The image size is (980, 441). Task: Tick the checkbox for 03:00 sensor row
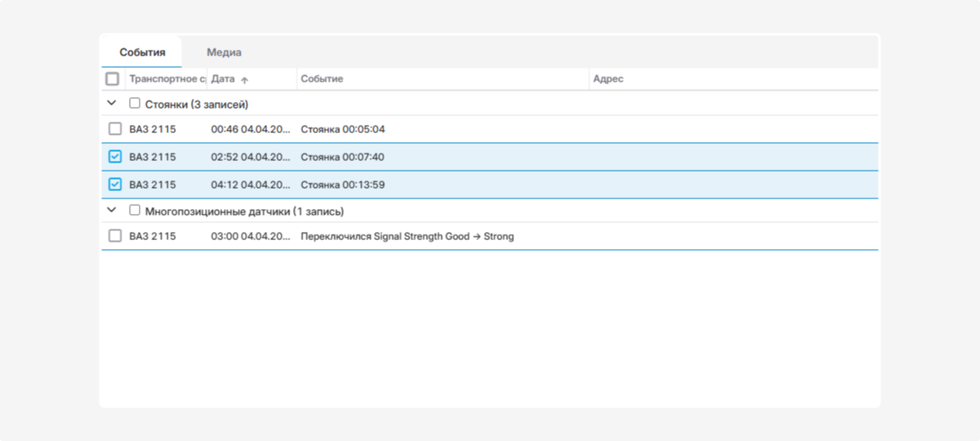pyautogui.click(x=115, y=236)
